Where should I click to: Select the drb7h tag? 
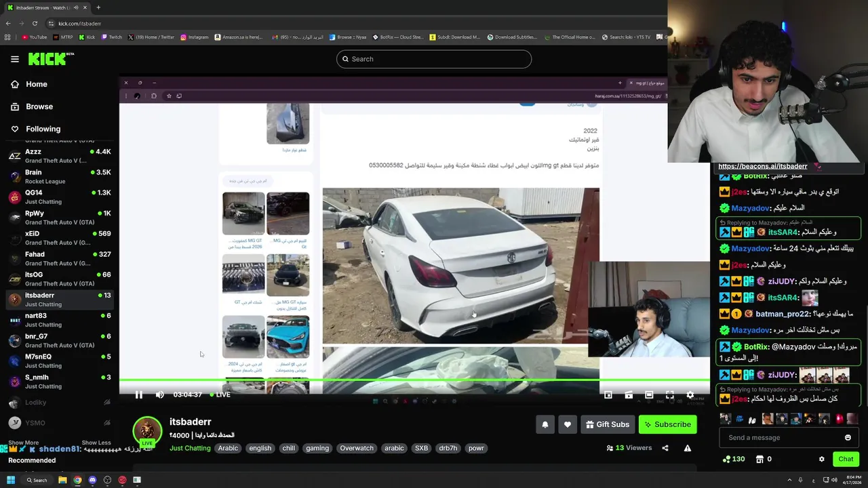click(448, 448)
